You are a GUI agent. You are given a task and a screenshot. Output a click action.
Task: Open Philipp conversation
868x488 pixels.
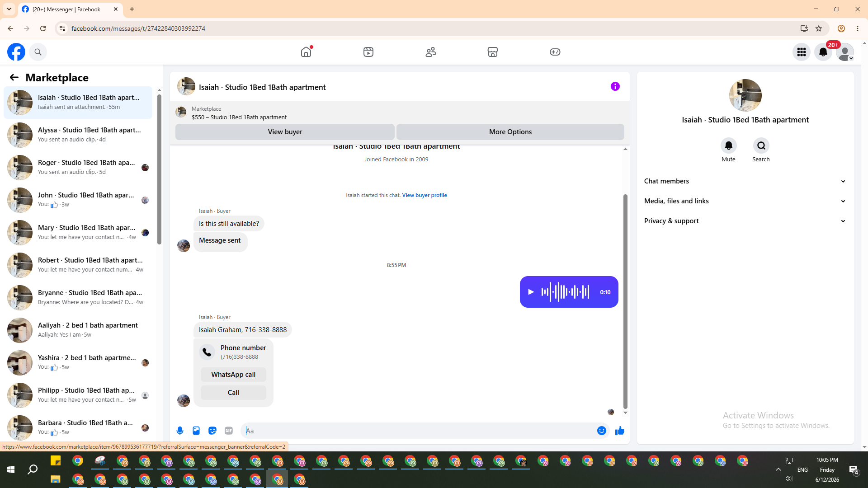coord(78,395)
